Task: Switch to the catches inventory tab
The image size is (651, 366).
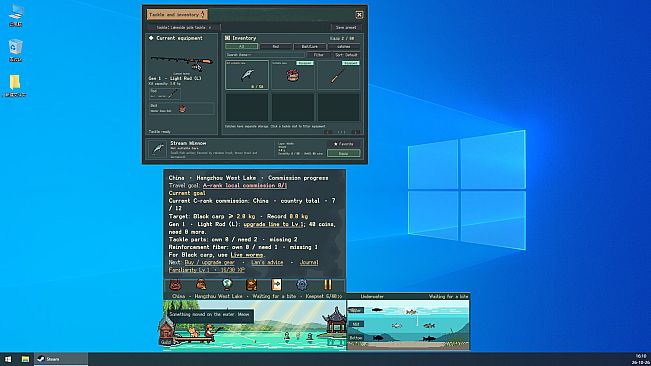Action: [x=344, y=46]
